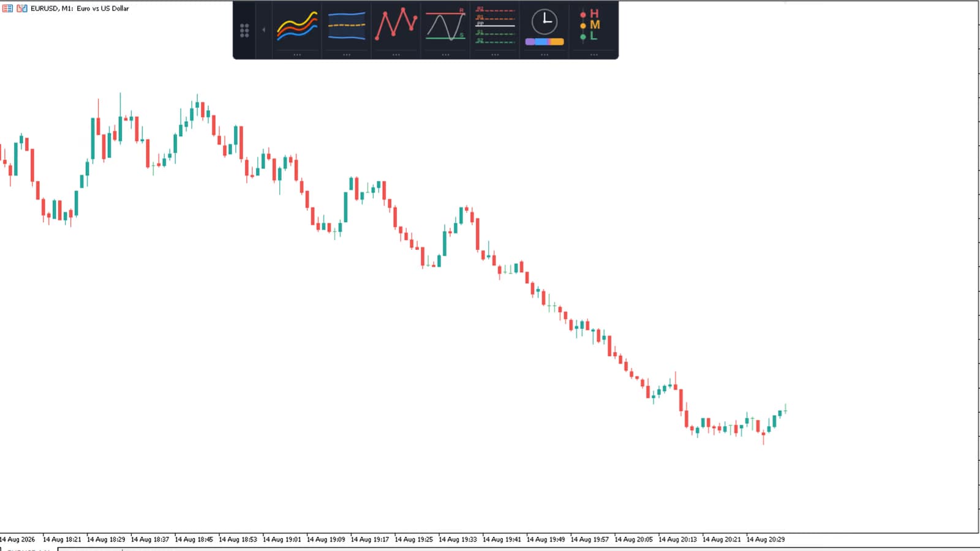Click the 14 Aug 20:05 time label
This screenshot has height=551, width=980.
coord(634,539)
